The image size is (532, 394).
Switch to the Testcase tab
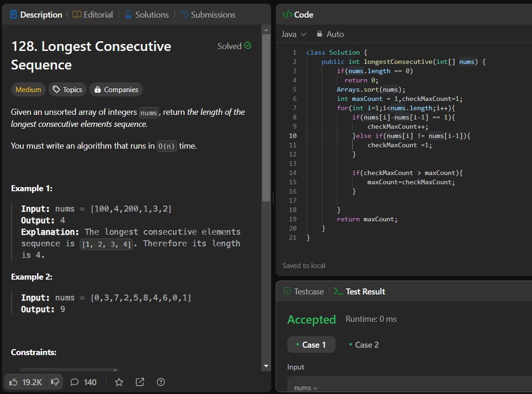303,292
